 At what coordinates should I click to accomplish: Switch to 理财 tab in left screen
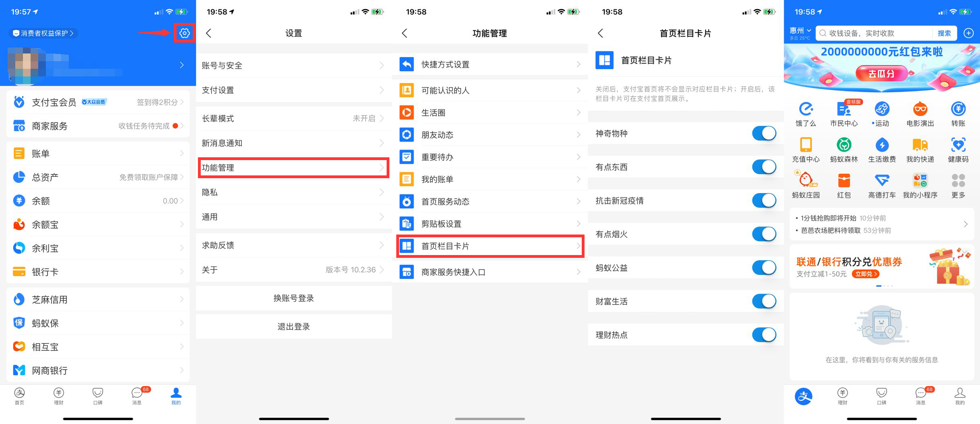point(59,396)
